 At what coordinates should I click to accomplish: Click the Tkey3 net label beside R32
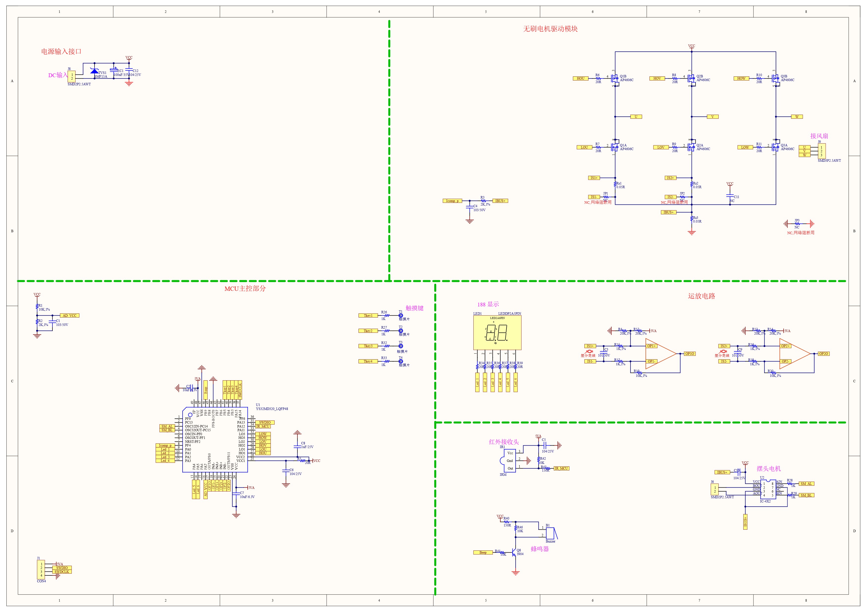(368, 346)
